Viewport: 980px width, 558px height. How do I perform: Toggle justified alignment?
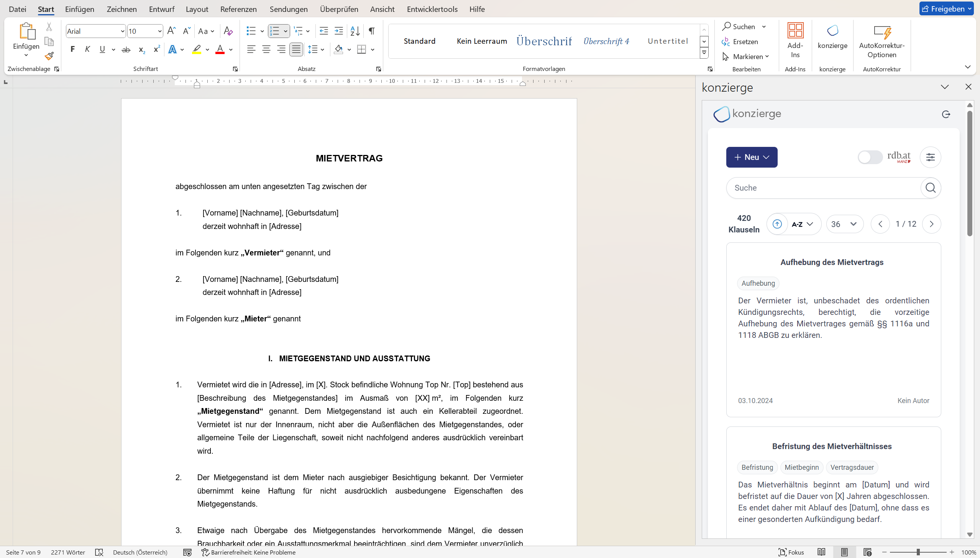(296, 49)
